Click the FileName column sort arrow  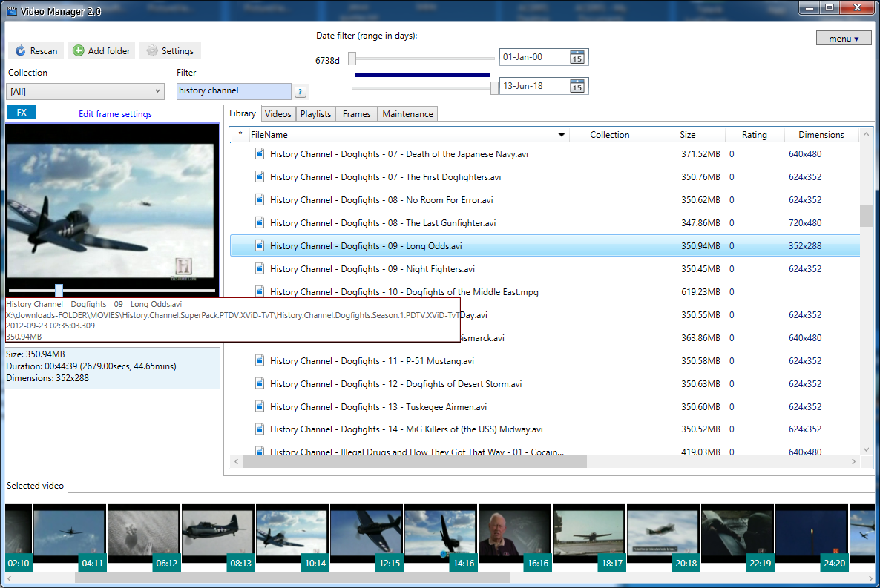pos(562,134)
